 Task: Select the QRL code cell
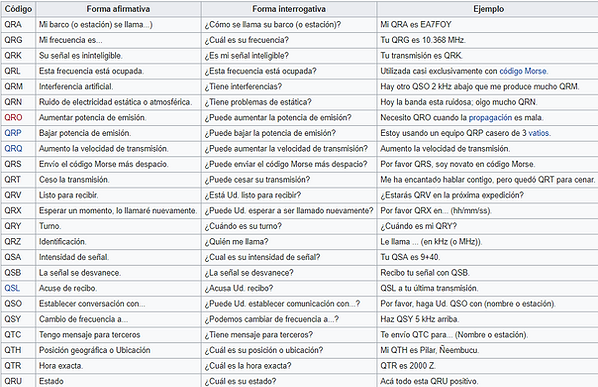pyautogui.click(x=18, y=71)
